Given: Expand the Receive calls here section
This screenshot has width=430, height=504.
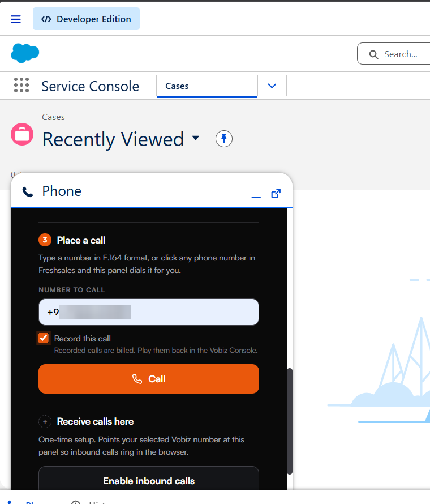Looking at the screenshot, I should 45,421.
